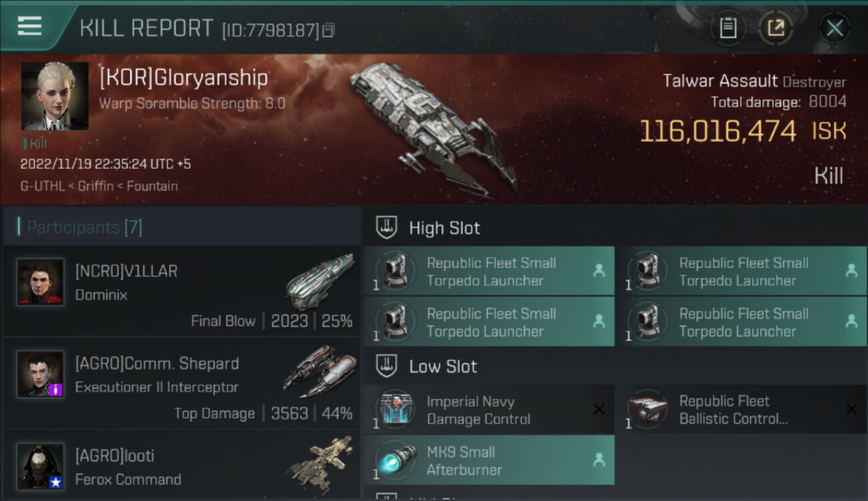Open looti's Ferox Command entry
Screen dimensions: 868x501
(x=182, y=466)
